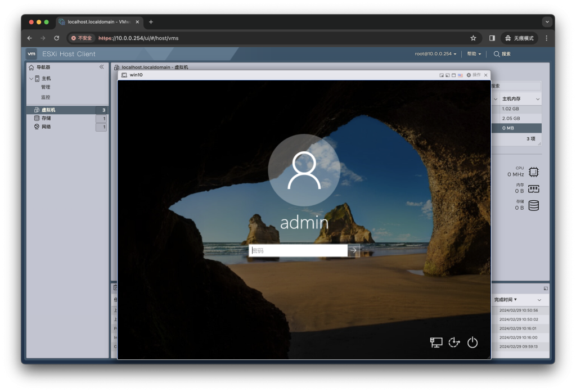Open the 帮助 help menu
This screenshot has height=392, width=576.
point(474,54)
